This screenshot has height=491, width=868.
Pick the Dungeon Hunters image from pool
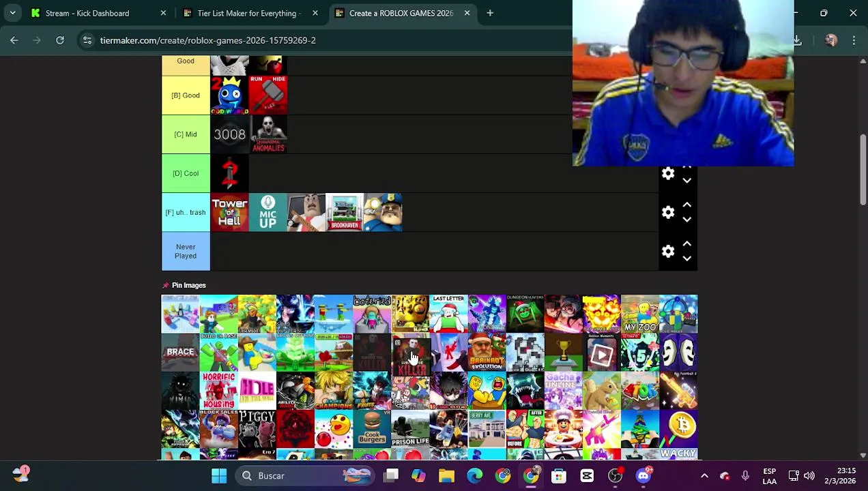525,314
